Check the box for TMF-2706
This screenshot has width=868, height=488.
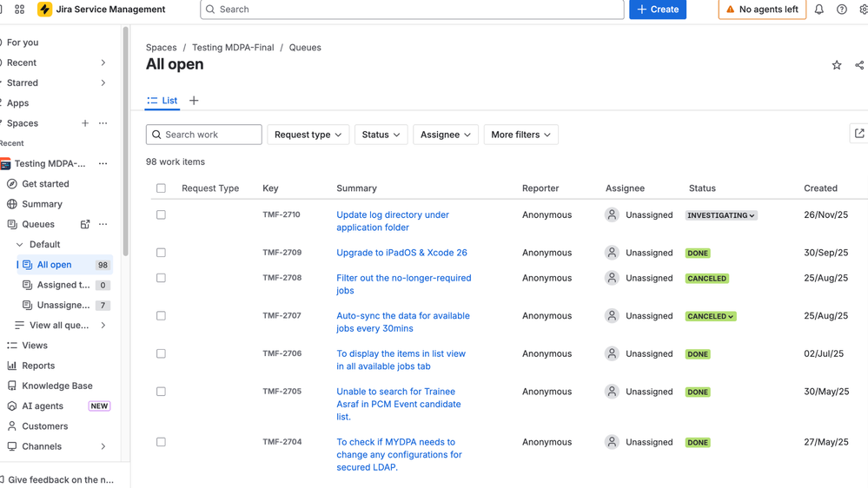click(x=161, y=353)
